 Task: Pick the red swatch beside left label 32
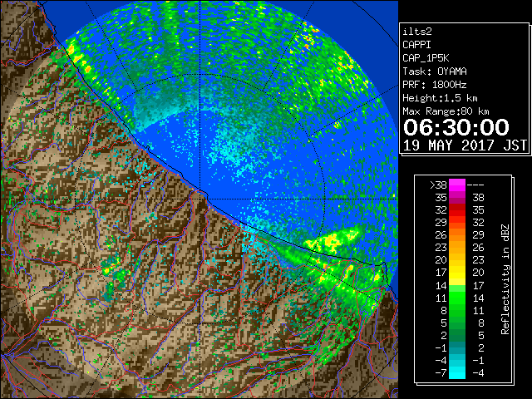457,210
